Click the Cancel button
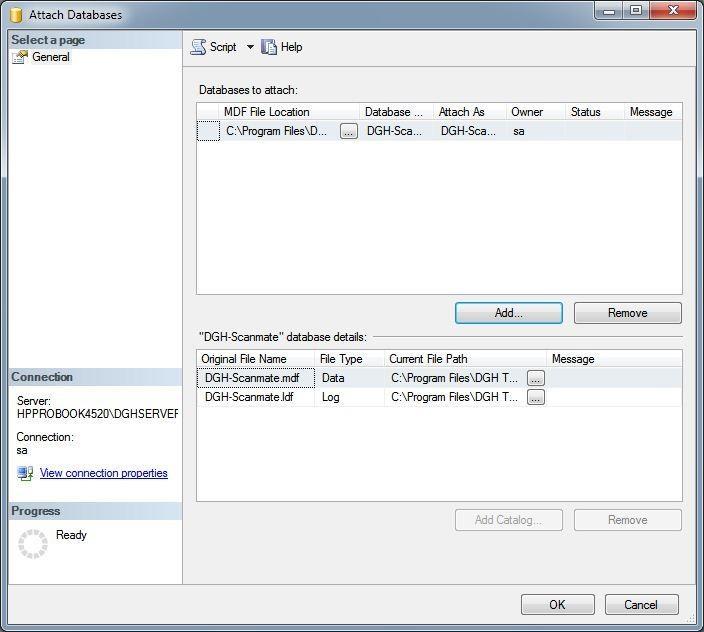 [642, 605]
